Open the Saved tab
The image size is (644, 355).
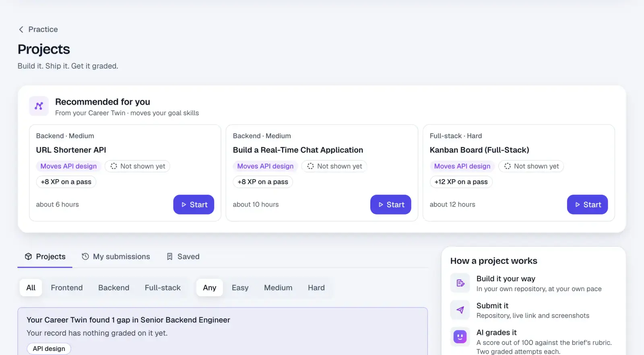pyautogui.click(x=183, y=256)
